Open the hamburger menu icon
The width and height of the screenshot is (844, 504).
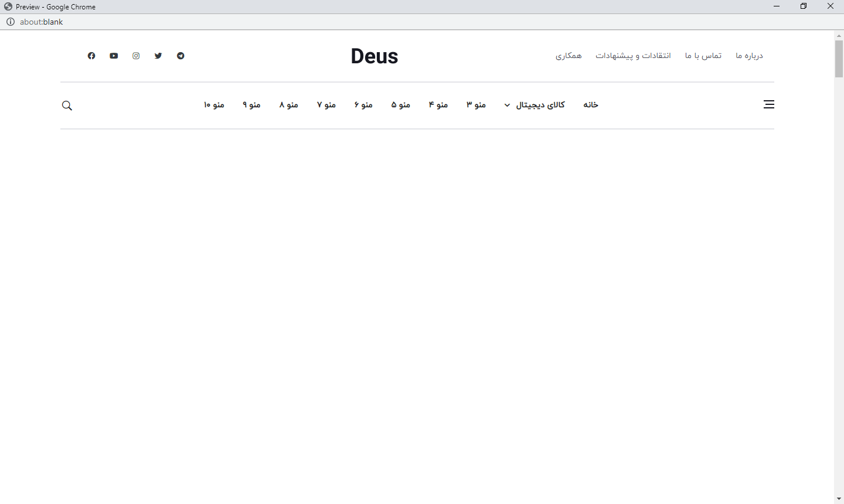pyautogui.click(x=768, y=104)
